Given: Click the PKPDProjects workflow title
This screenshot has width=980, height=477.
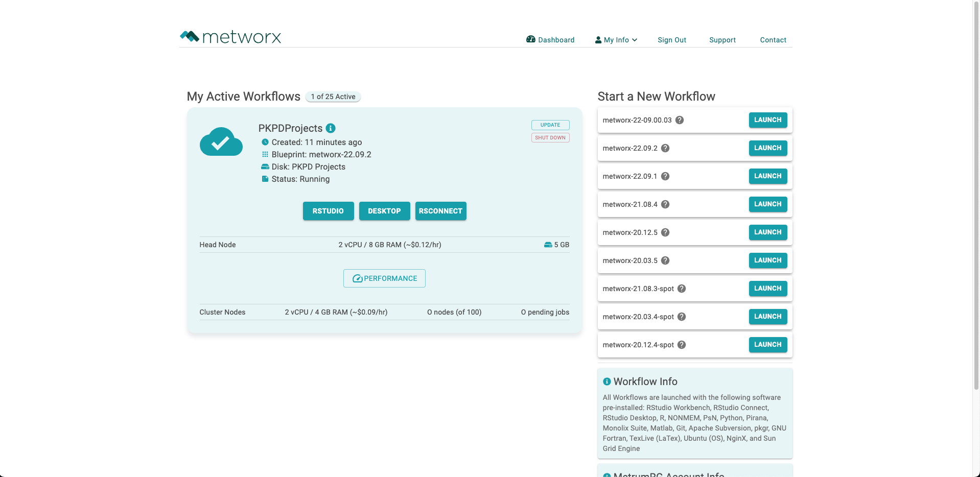Looking at the screenshot, I should [290, 128].
